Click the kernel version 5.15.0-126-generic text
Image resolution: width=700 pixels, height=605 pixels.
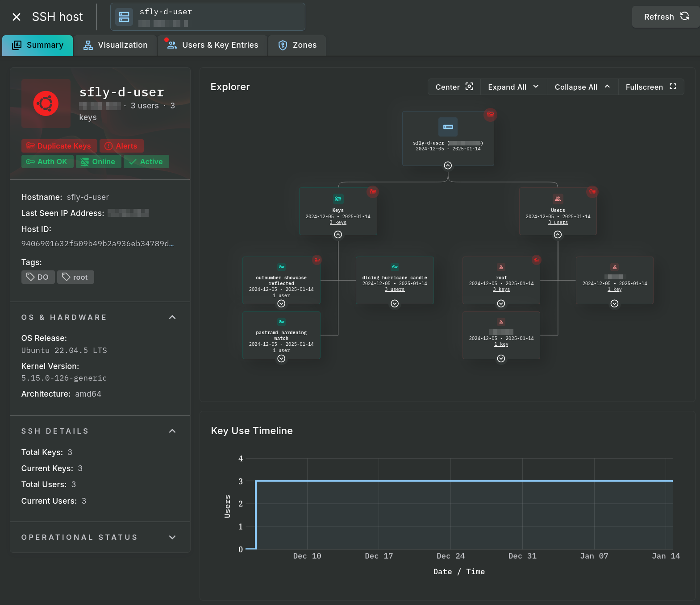coord(64,378)
